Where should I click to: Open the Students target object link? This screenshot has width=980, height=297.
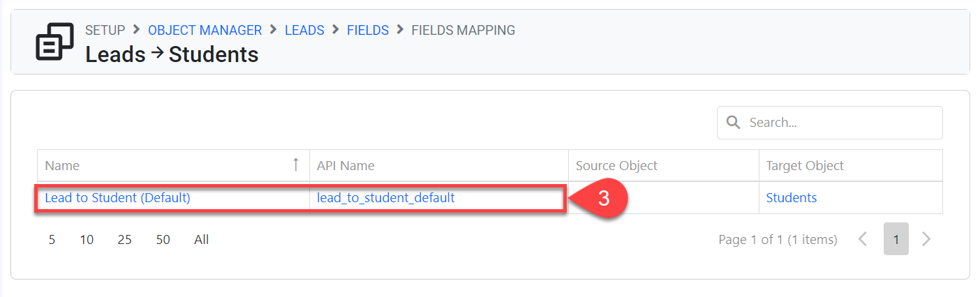791,198
